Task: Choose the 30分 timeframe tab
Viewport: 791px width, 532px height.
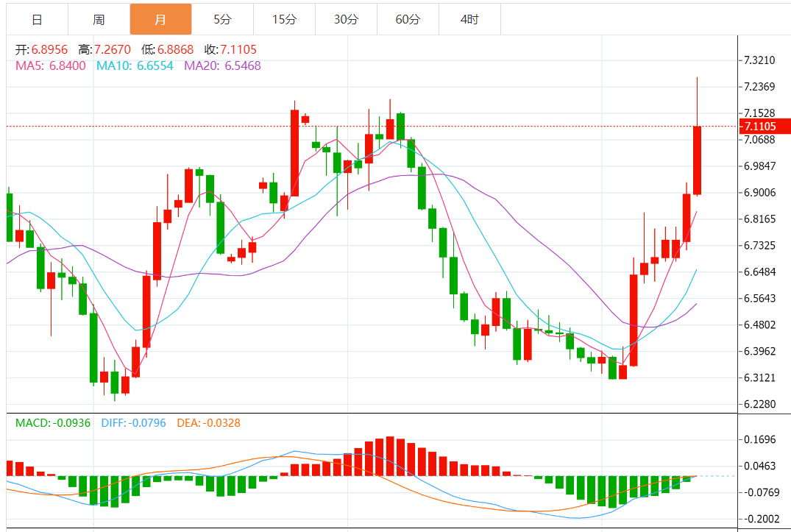Action: pyautogui.click(x=346, y=19)
